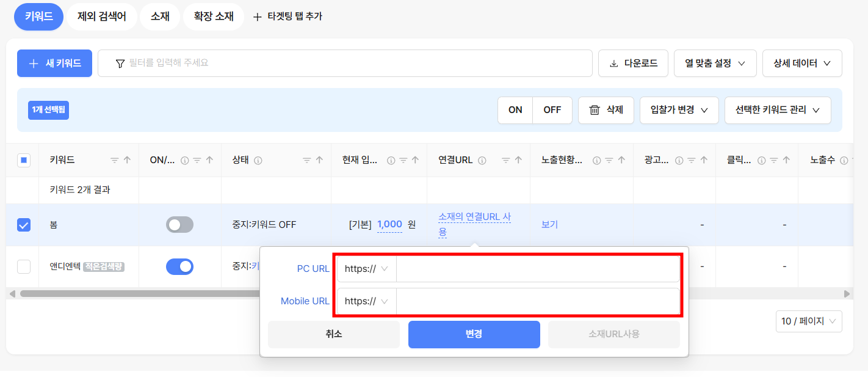Sort ascending by 키워드 column

pos(127,160)
